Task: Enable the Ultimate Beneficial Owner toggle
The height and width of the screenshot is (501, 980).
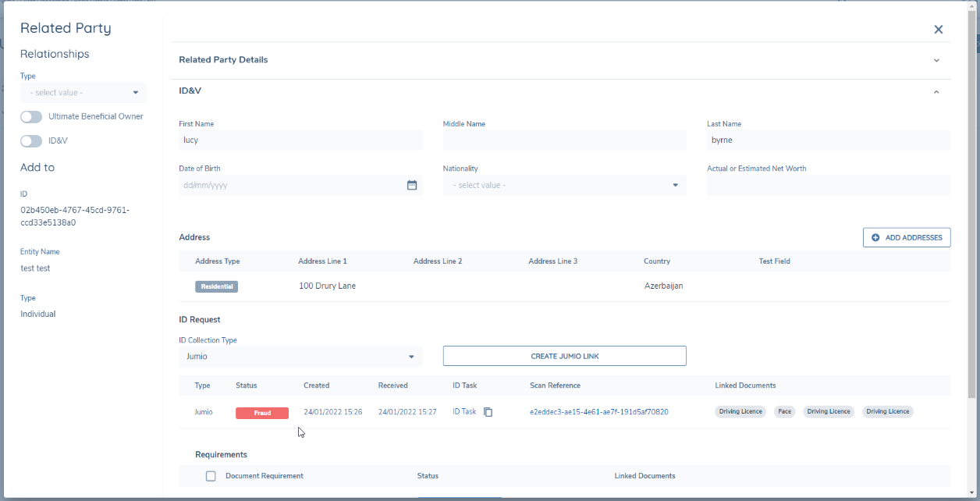Action: coord(30,116)
